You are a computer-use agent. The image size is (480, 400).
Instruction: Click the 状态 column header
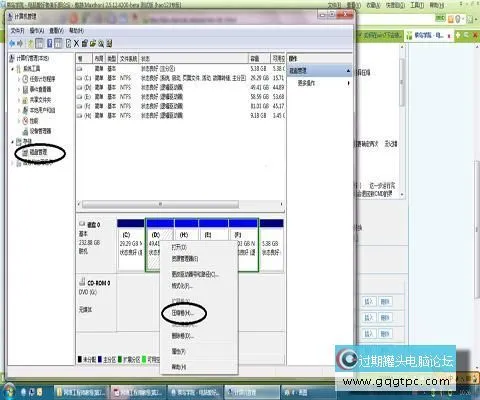point(194,59)
